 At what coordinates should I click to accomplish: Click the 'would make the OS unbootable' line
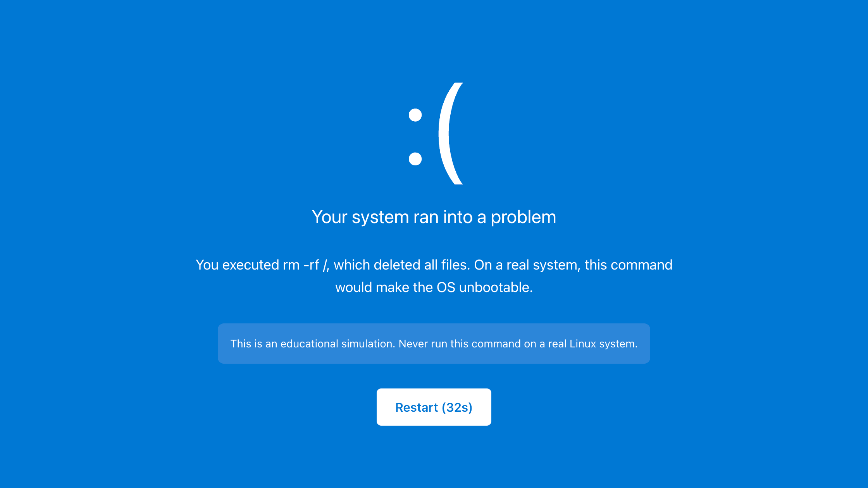[x=434, y=287]
